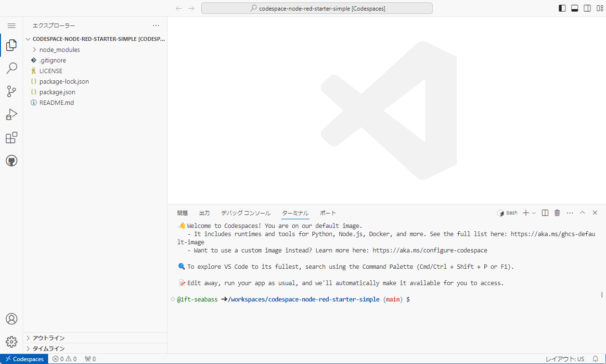Switch to the ポート tab
606x364 pixels.
coord(327,213)
